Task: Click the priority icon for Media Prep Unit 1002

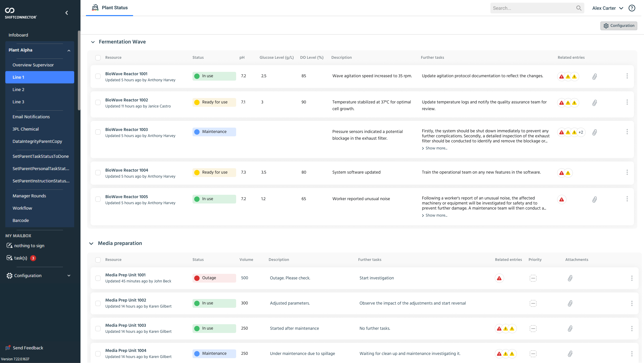Action: coord(533,303)
